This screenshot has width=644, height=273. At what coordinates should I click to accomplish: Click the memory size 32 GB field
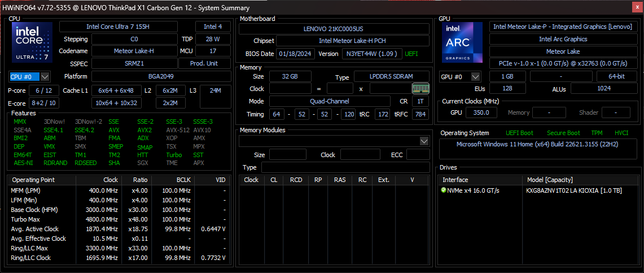(x=290, y=76)
